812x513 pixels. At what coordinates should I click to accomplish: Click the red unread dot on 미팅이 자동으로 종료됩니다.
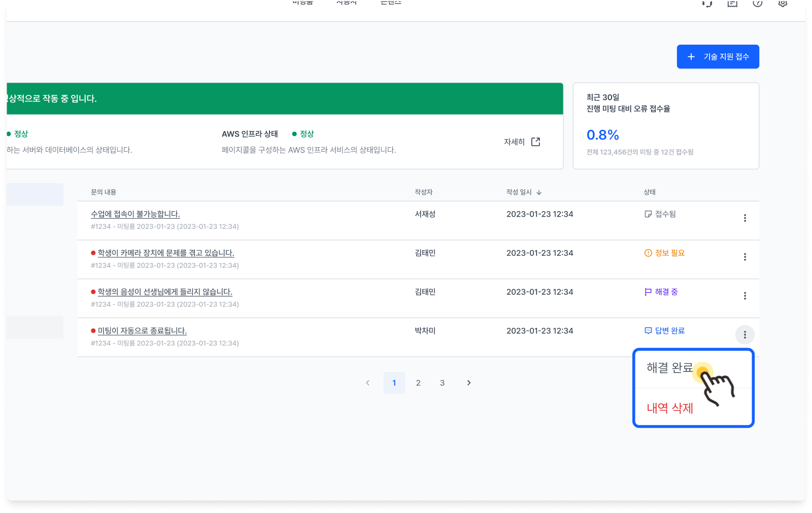tap(93, 331)
